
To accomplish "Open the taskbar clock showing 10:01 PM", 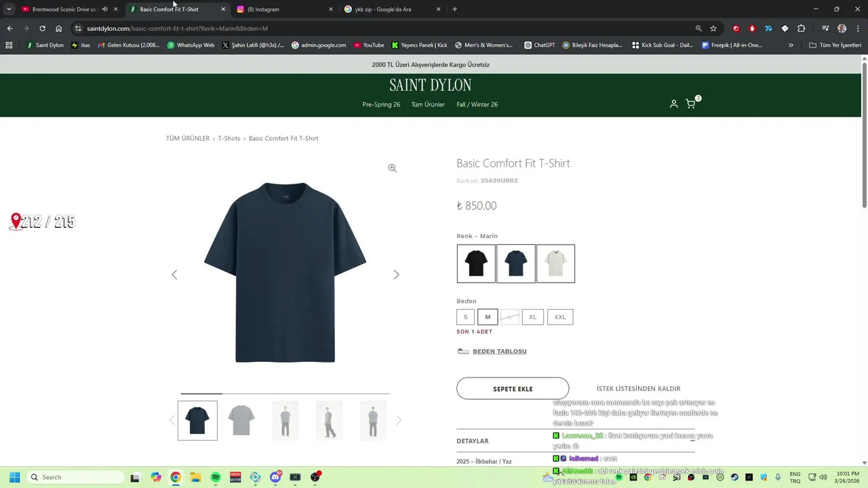I will 848,477.
